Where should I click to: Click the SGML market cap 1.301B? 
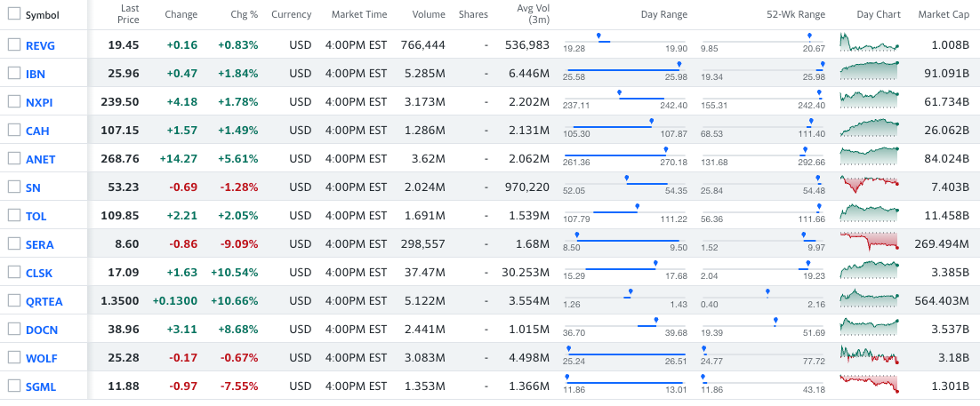pos(949,386)
